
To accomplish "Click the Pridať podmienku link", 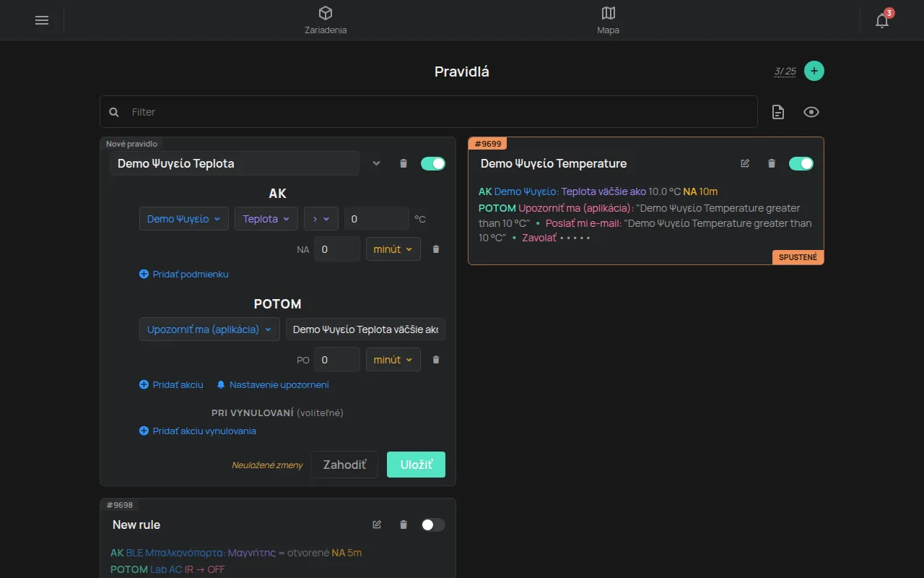I will coord(184,275).
